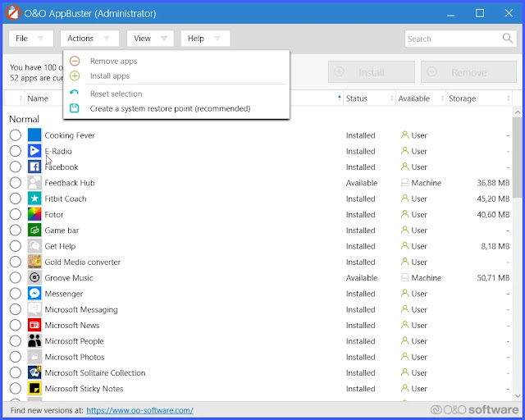The width and height of the screenshot is (525, 420).
Task: Choose Reset selection menu entry
Action: (176, 94)
